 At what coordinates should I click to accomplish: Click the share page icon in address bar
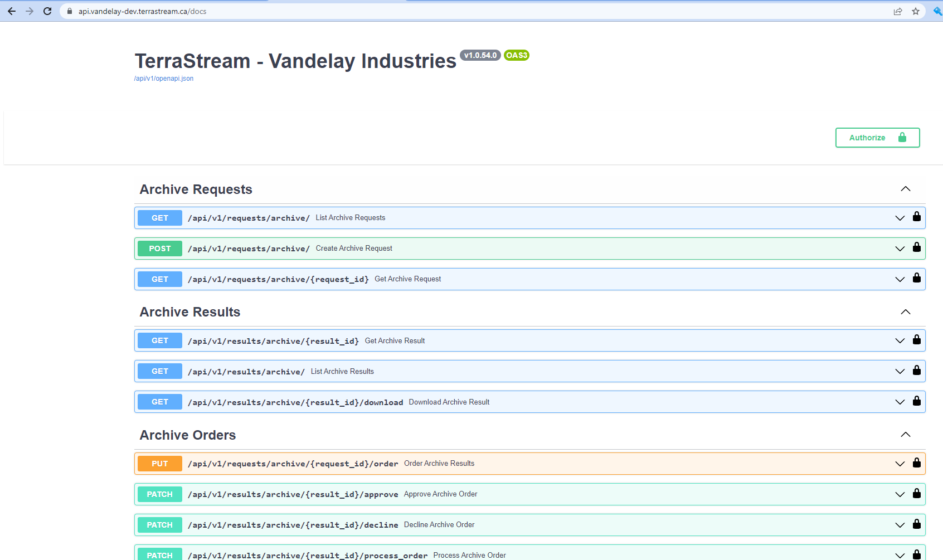[x=898, y=11]
